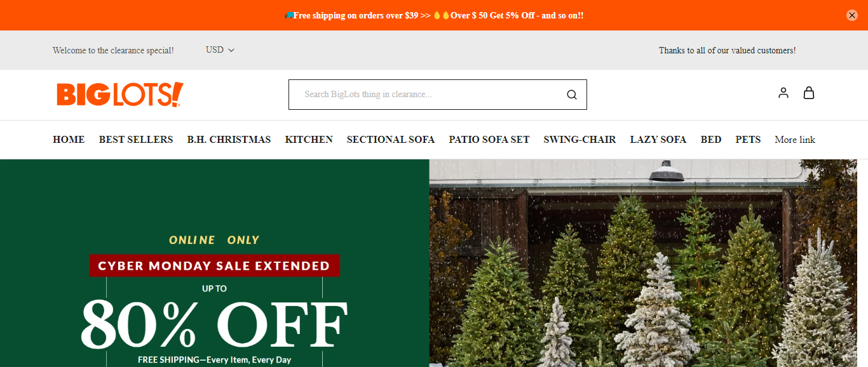This screenshot has width=868, height=367.
Task: Open the user account icon
Action: click(x=783, y=93)
